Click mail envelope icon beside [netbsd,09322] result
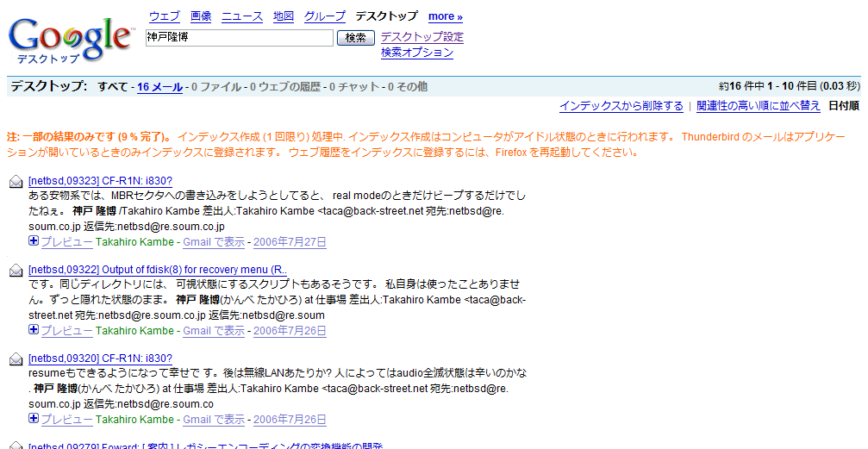The image size is (868, 449). pos(16,271)
